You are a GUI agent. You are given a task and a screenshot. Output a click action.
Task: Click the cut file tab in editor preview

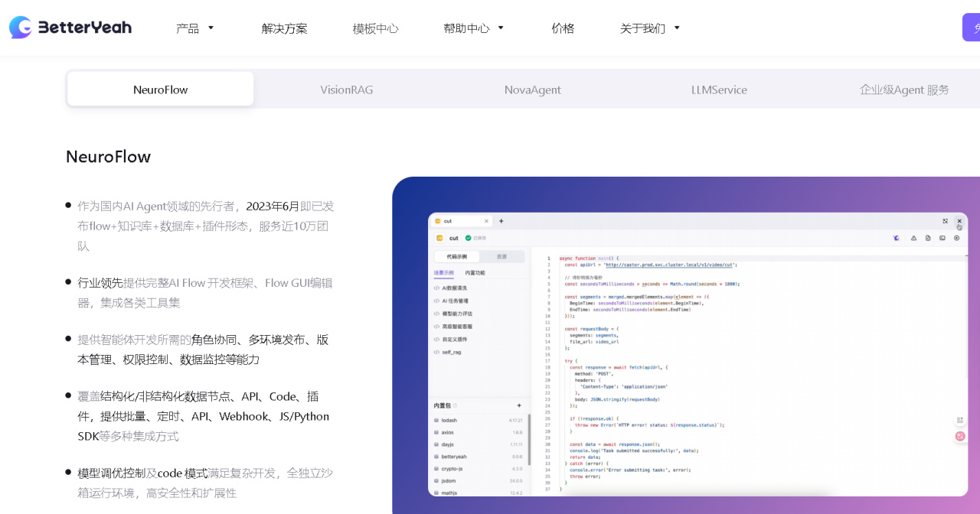click(462, 221)
